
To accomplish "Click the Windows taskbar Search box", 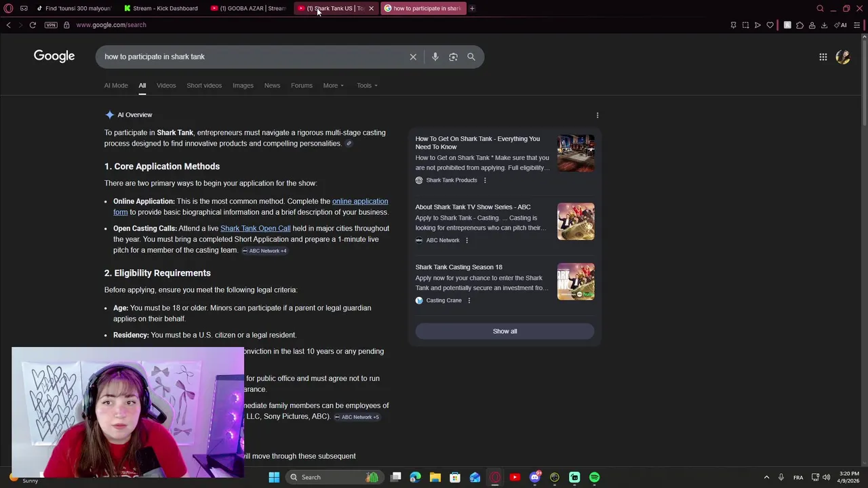I will 334,477.
